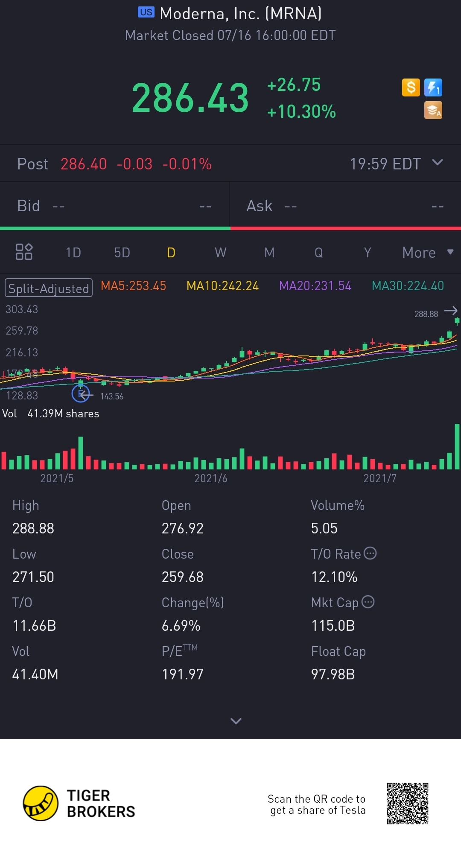Expand more stock details chevron
461x868 pixels.
pyautogui.click(x=236, y=721)
